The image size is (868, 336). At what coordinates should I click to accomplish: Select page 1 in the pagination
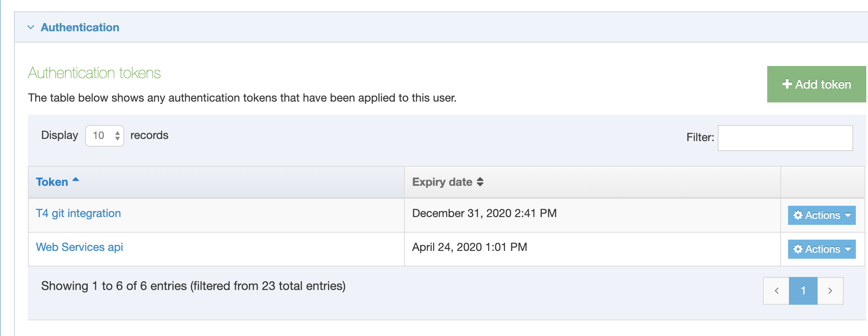pos(803,291)
